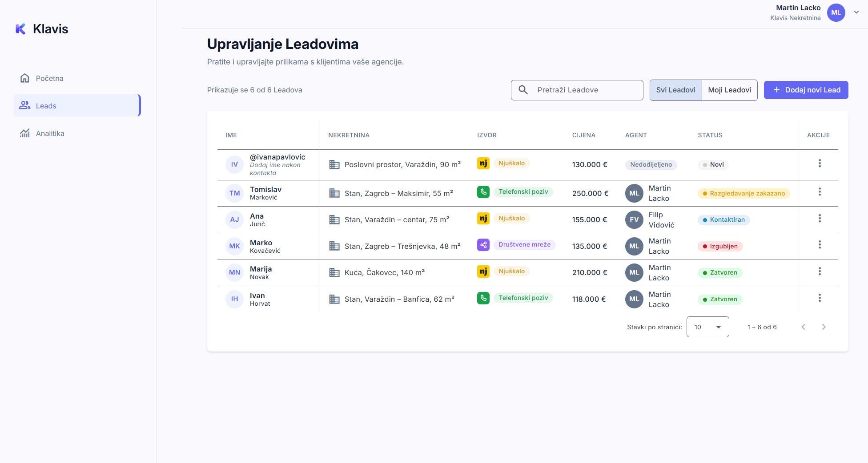This screenshot has height=463, width=868.
Task: Click the Klavis logo icon
Action: [20, 29]
